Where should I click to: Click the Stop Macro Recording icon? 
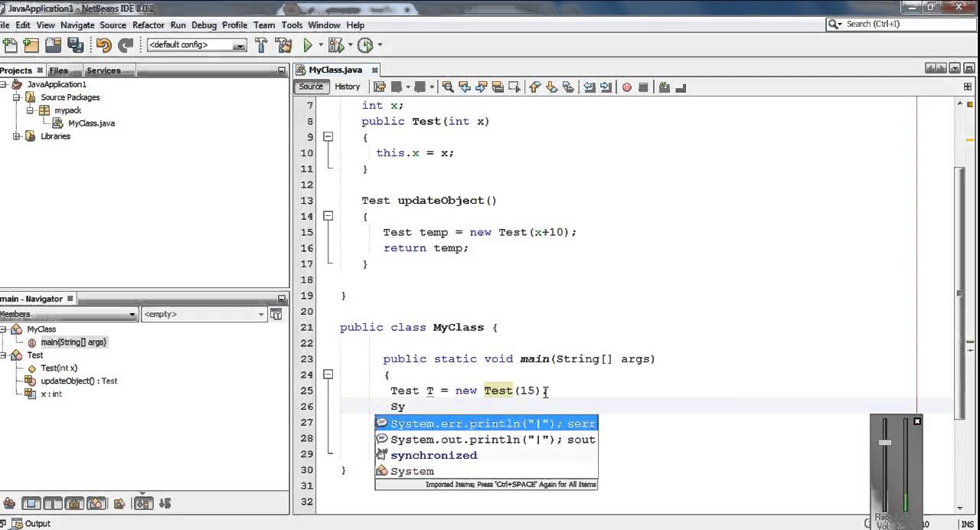click(x=643, y=87)
